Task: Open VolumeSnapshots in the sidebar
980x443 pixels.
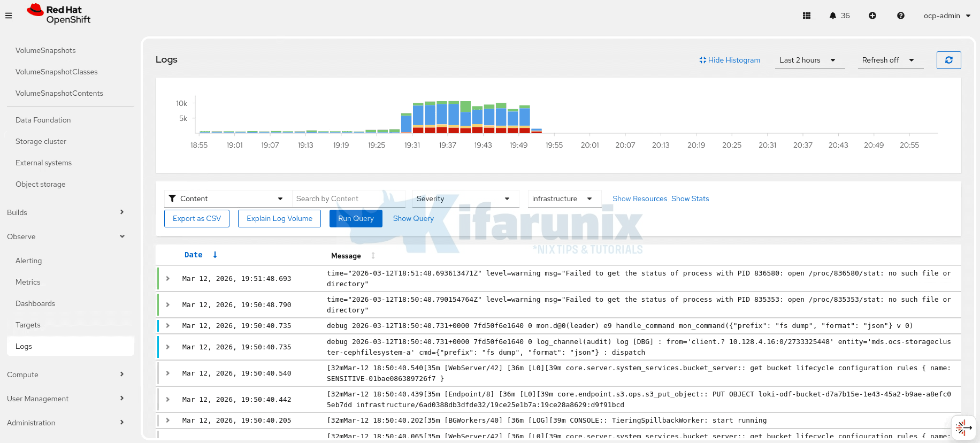Action: (x=45, y=50)
